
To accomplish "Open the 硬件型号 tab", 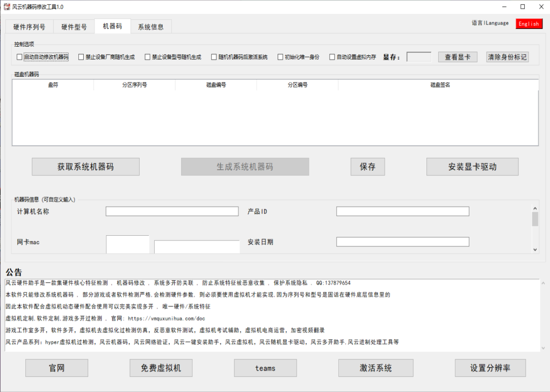I will [x=74, y=26].
